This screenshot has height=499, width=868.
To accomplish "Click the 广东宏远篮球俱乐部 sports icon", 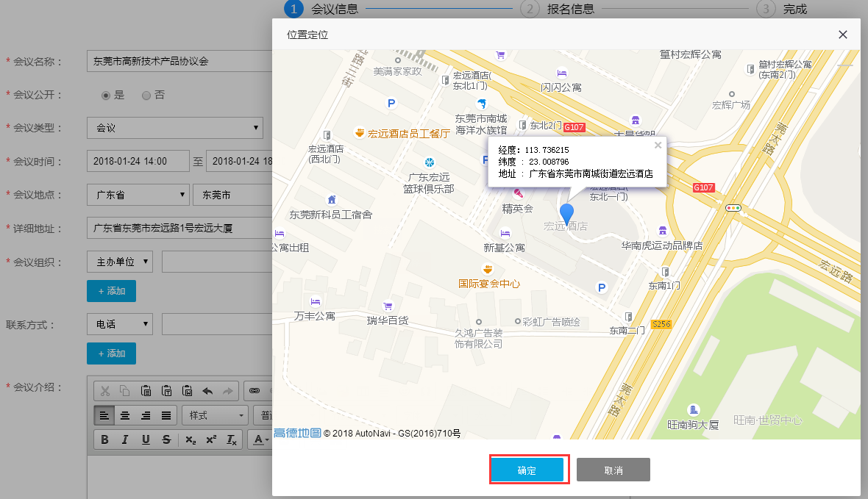I will (x=429, y=162).
